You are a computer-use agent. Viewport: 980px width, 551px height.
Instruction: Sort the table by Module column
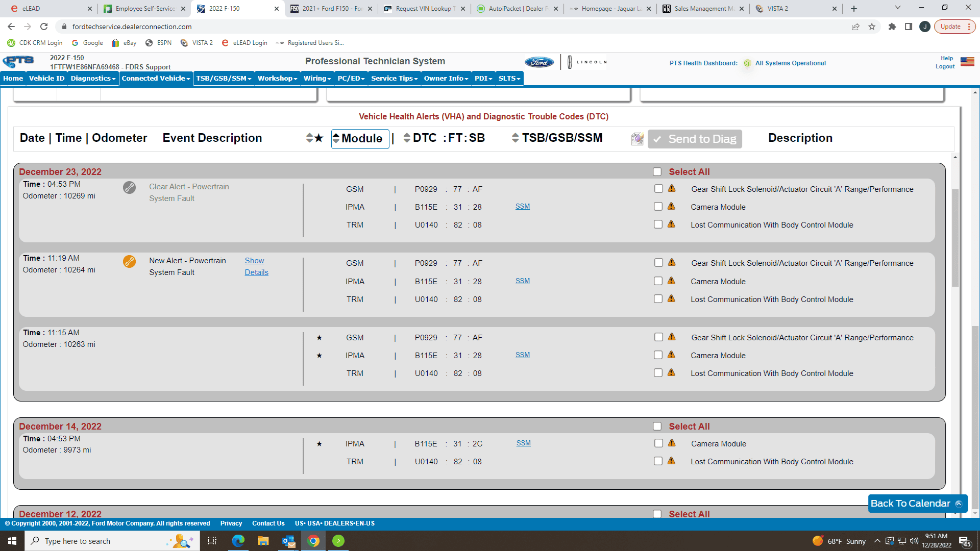pos(360,139)
